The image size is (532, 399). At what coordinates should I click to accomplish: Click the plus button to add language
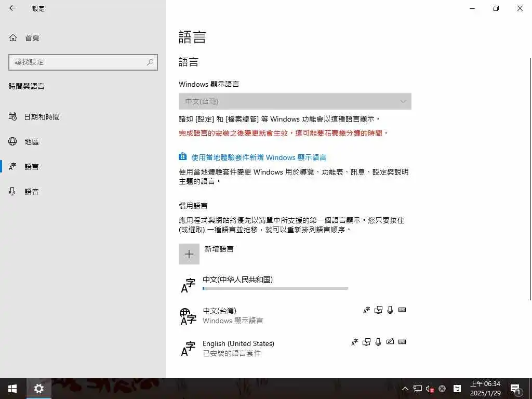pyautogui.click(x=189, y=254)
